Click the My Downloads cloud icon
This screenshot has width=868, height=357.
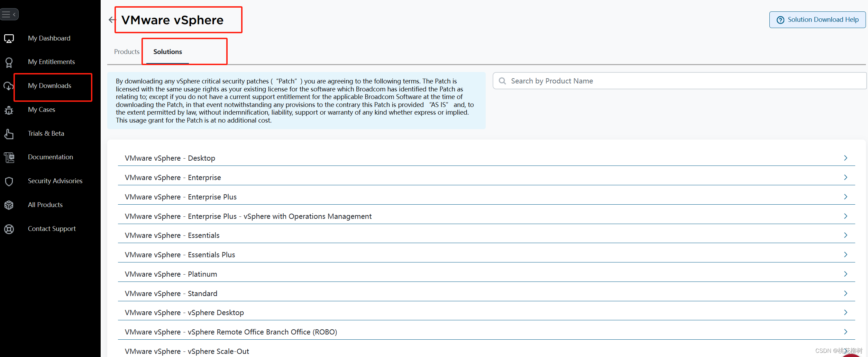[x=8, y=86]
